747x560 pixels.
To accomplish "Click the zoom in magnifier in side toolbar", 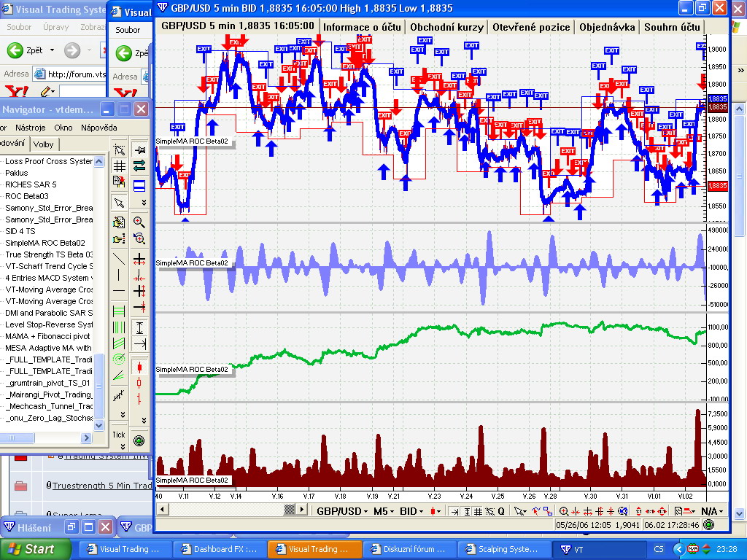I will point(139,222).
